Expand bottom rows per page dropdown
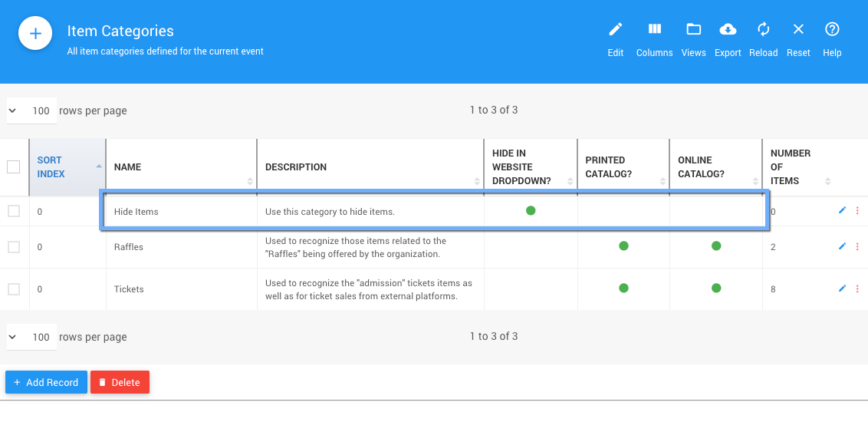Viewport: 868px width, 422px height. [x=31, y=337]
